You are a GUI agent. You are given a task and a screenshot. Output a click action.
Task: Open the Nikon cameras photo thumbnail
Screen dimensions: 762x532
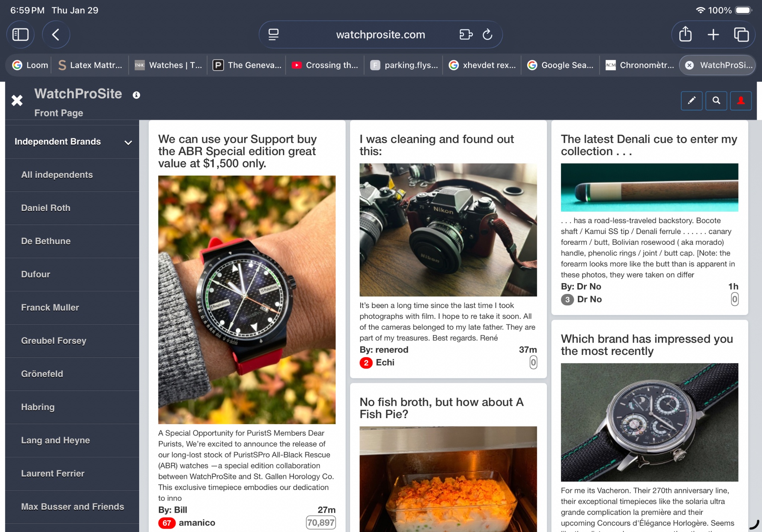coord(448,230)
